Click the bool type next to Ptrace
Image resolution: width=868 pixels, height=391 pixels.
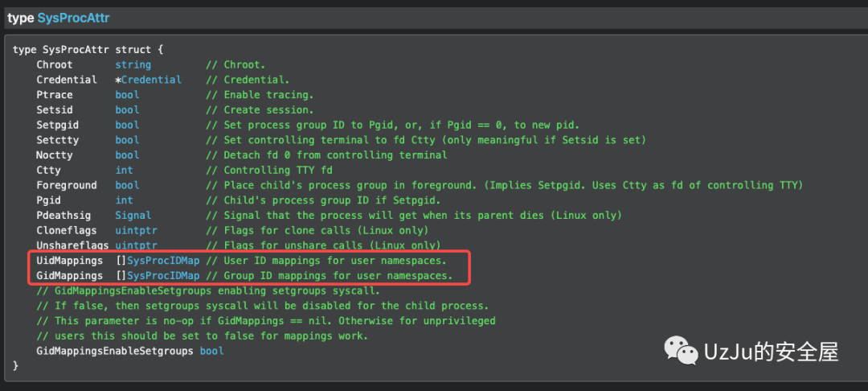click(127, 95)
